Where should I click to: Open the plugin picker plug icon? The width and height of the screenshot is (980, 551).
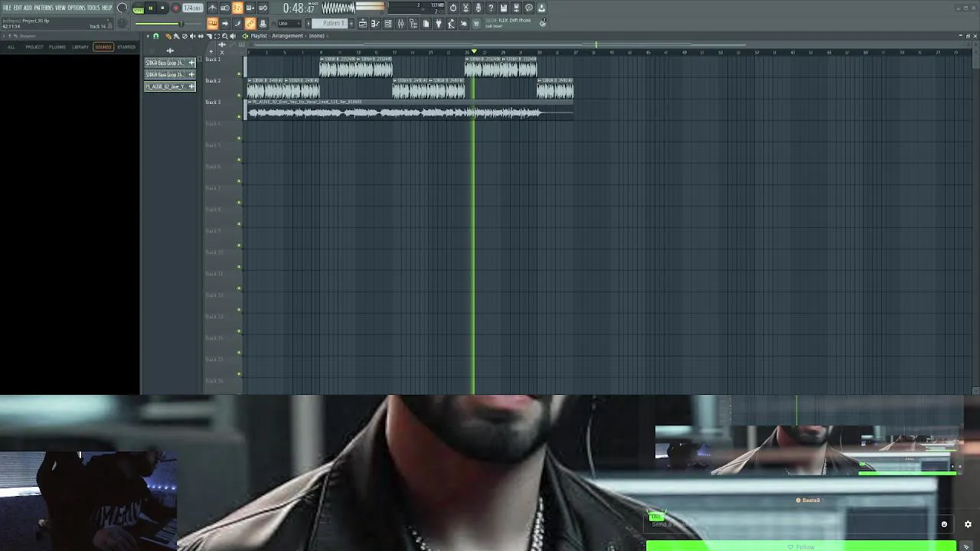(x=439, y=24)
